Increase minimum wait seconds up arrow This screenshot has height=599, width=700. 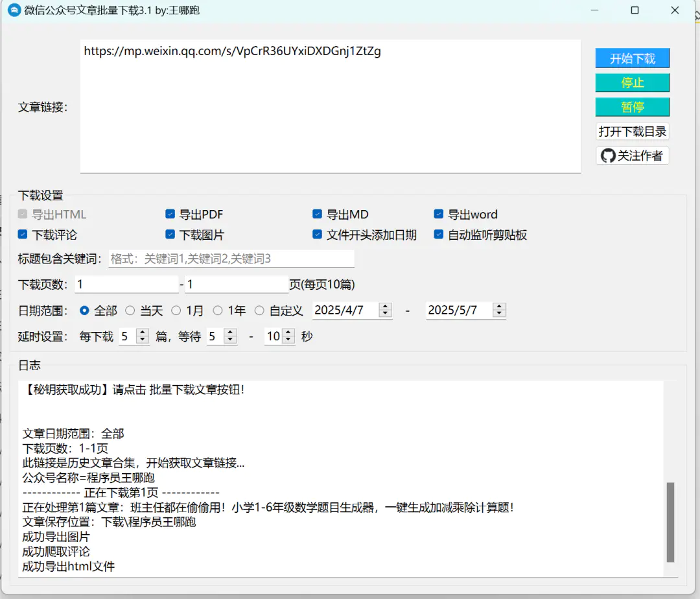pyautogui.click(x=230, y=333)
